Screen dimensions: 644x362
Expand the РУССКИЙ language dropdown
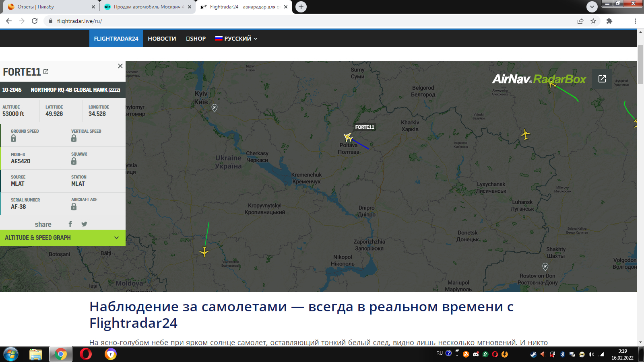point(236,39)
